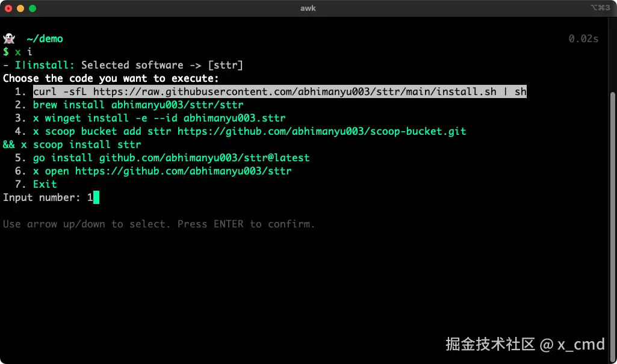617x364 pixels.
Task: Click the awk window title
Action: pyautogui.click(x=308, y=8)
